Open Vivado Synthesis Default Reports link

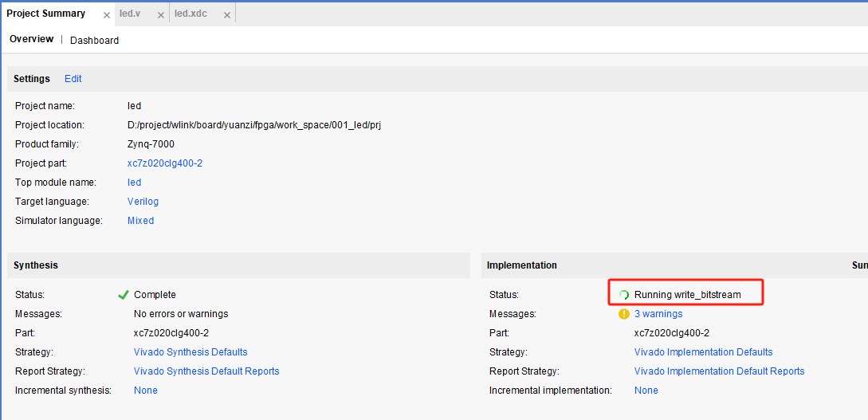click(x=206, y=371)
